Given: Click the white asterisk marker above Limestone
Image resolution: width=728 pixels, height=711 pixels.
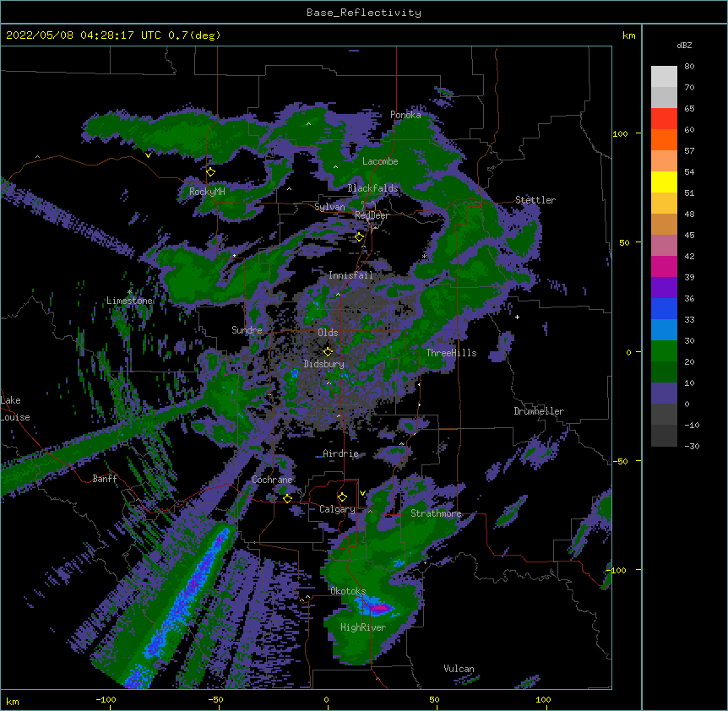Looking at the screenshot, I should 129,291.
